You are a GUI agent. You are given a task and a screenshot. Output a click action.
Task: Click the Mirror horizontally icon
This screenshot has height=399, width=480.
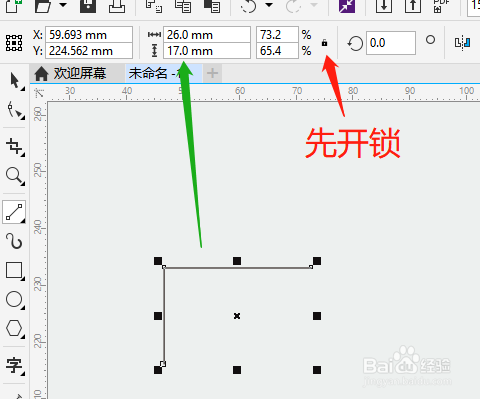point(463,43)
